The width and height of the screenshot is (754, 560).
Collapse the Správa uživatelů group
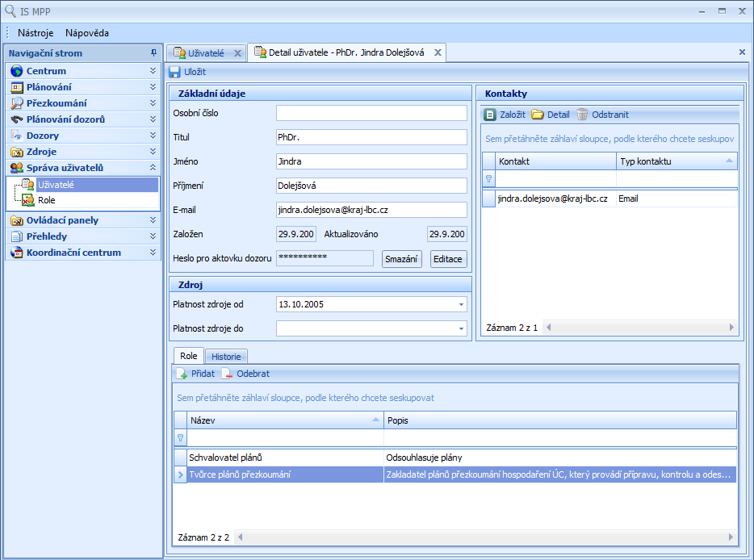click(153, 167)
